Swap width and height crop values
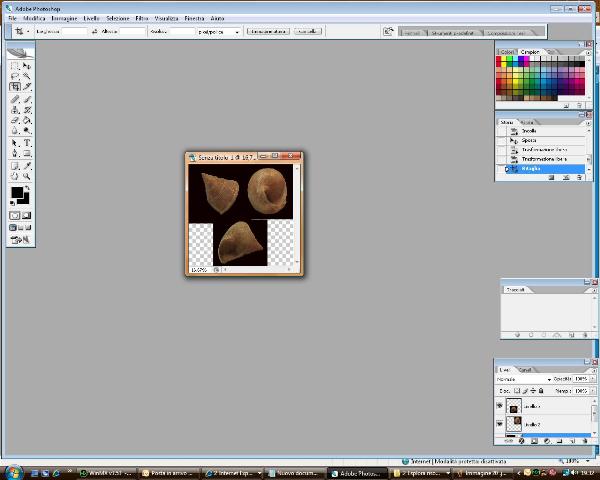This screenshot has width=600, height=480. pos(95,31)
